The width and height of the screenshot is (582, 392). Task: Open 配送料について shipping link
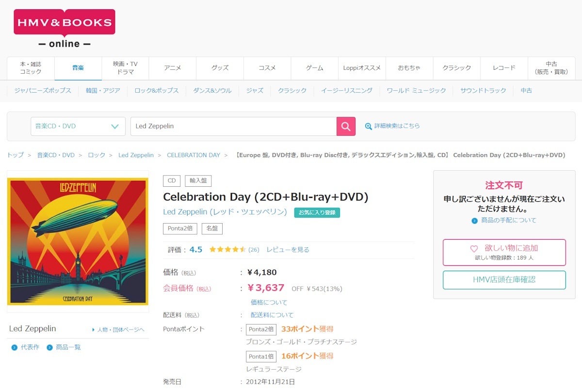(x=272, y=315)
